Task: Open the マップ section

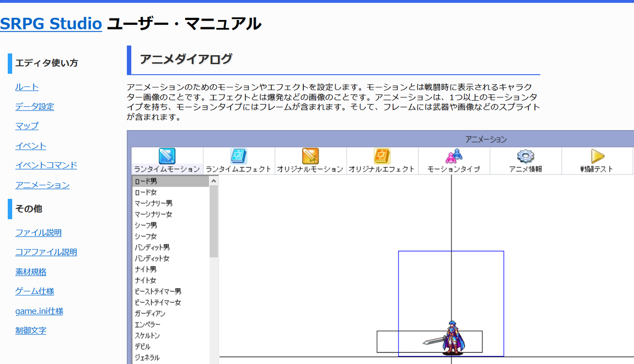Action: [x=26, y=126]
